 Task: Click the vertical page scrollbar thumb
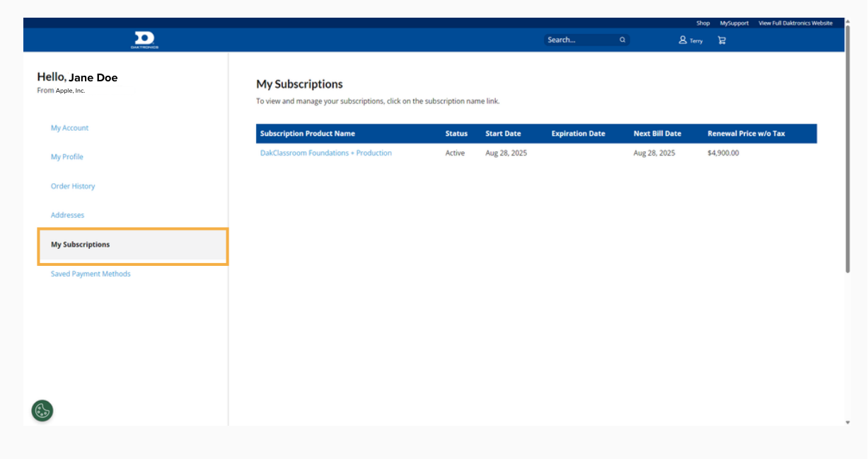pyautogui.click(x=847, y=149)
